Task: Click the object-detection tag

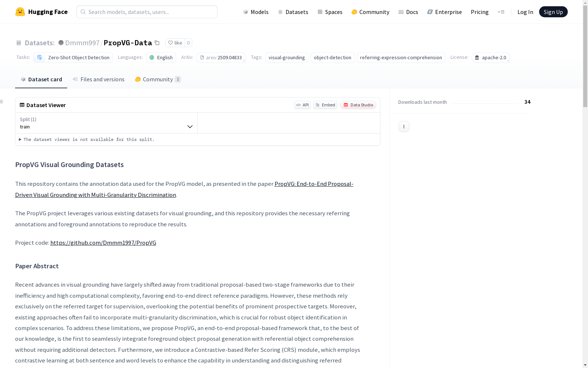Action: [333, 57]
